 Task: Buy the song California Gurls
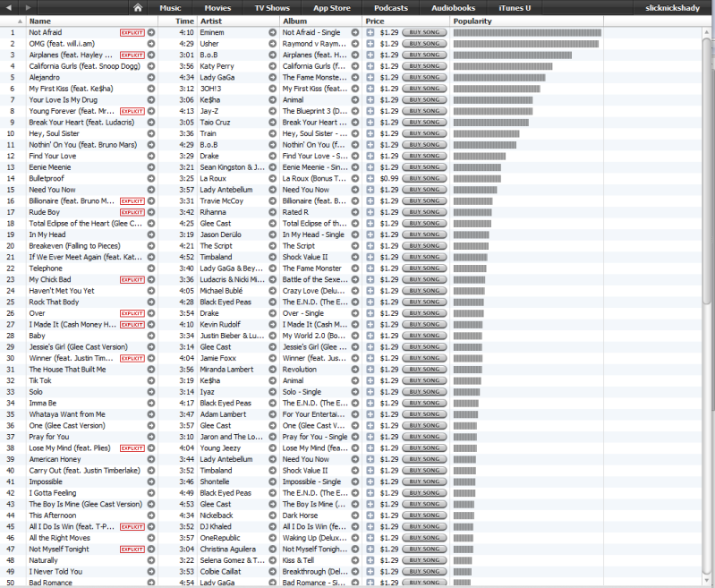click(424, 66)
